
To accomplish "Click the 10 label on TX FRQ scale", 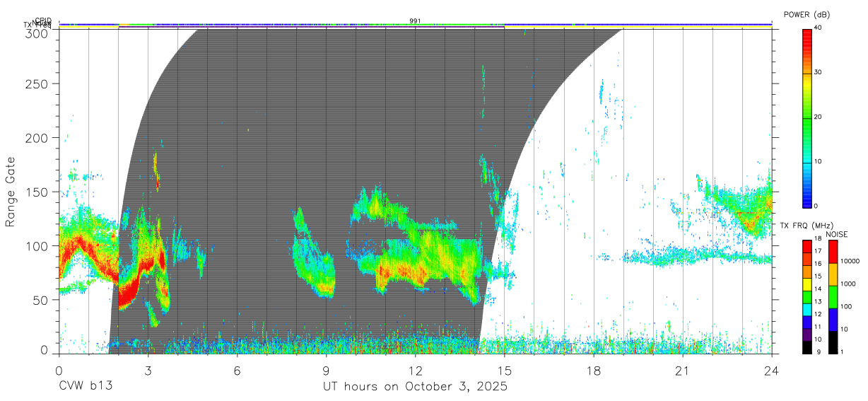I will [819, 339].
